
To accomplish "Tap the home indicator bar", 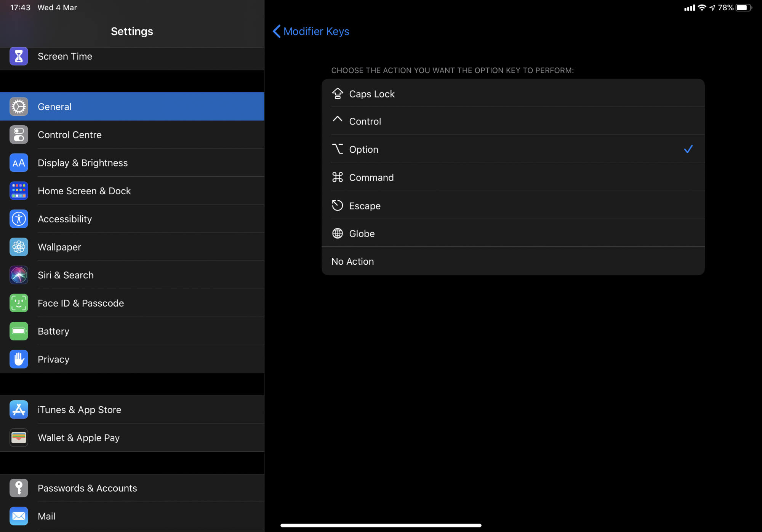I will (x=381, y=526).
